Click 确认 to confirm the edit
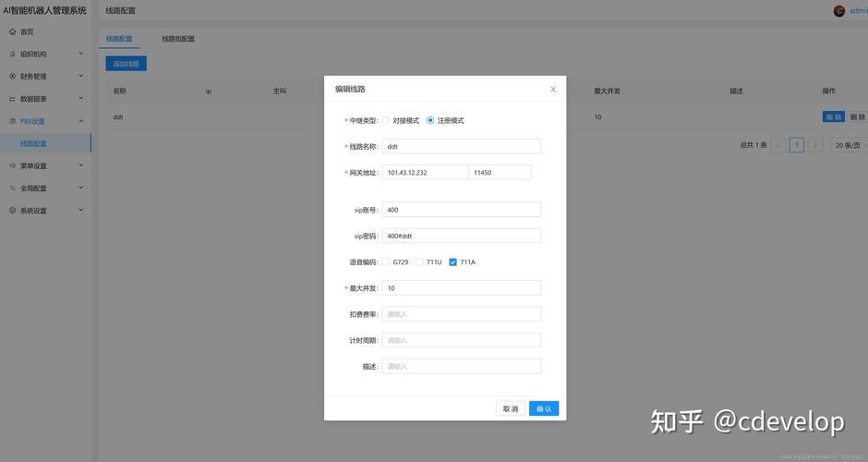 click(544, 408)
